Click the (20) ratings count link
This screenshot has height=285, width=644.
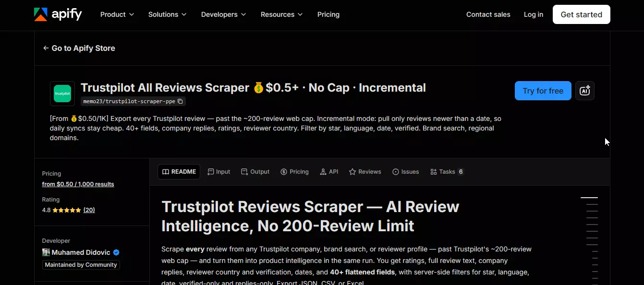coord(89,210)
